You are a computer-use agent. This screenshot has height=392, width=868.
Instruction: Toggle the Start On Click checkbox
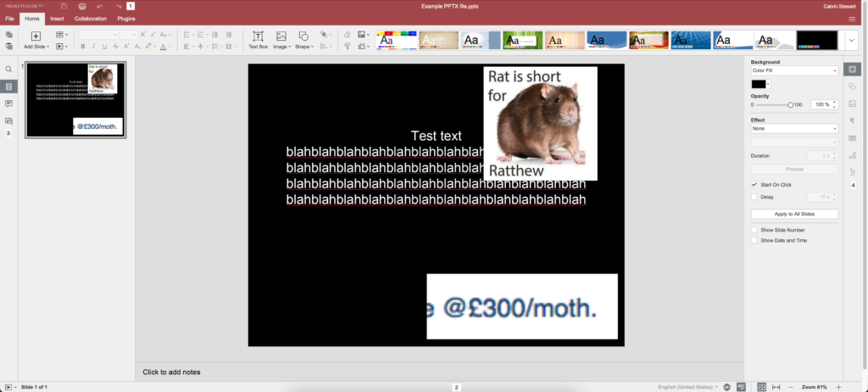754,184
